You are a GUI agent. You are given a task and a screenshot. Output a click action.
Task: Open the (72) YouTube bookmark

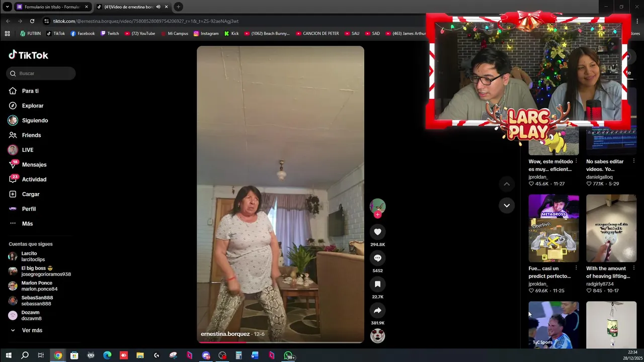coord(139,34)
